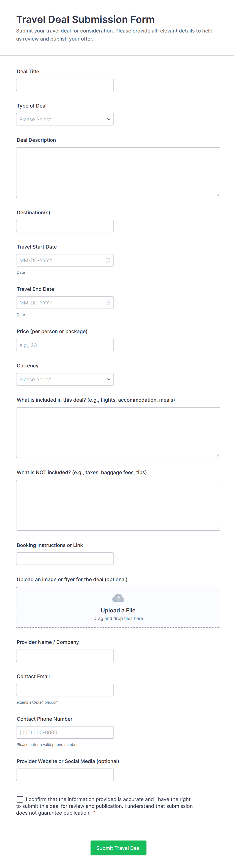
Task: Click the Upload a File text
Action: click(x=118, y=611)
